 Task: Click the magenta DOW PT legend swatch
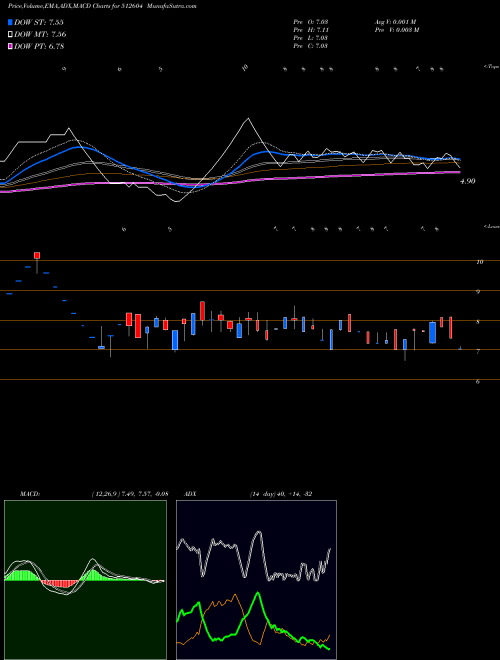[10, 46]
